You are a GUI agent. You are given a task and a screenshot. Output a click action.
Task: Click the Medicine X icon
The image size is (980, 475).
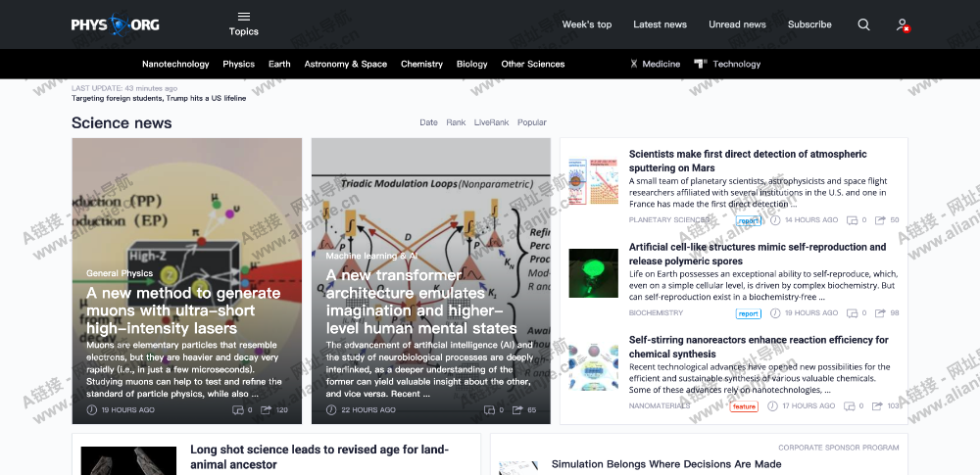point(634,64)
